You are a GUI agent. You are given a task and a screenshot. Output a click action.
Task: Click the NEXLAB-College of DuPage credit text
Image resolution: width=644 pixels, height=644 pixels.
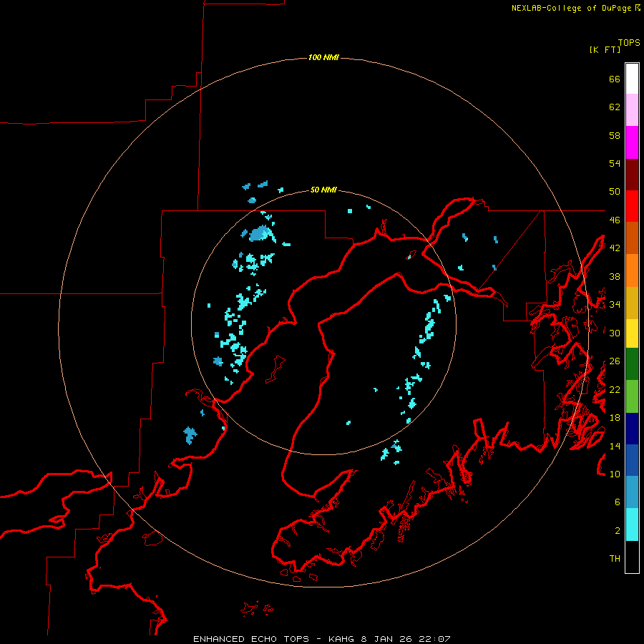pyautogui.click(x=575, y=8)
